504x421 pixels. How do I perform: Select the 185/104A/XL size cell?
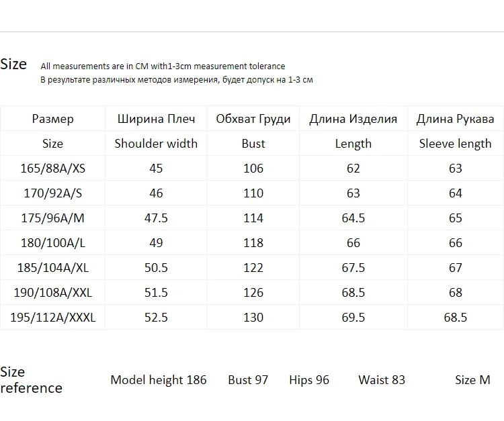pos(52,268)
